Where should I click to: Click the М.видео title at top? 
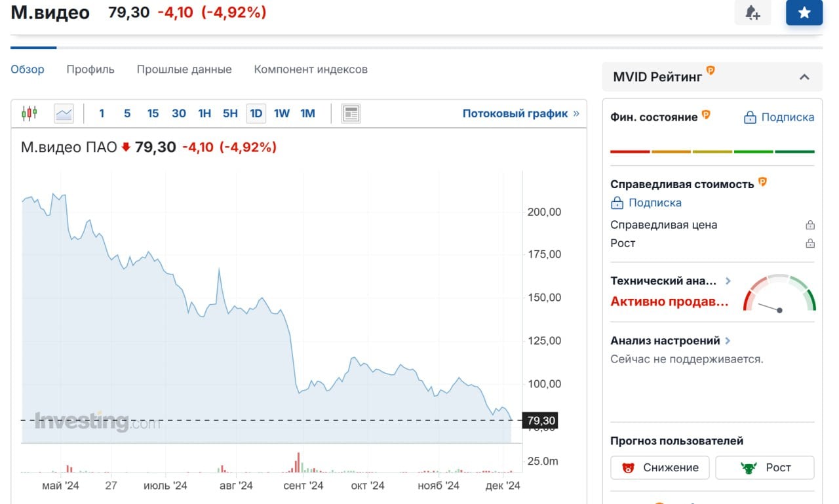(x=50, y=12)
